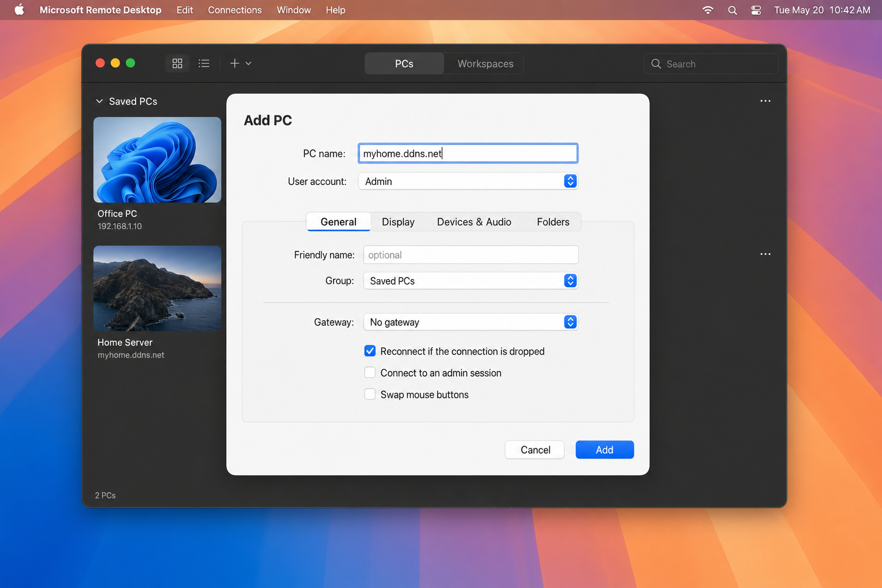Enable Connect to an admin session
Image resolution: width=882 pixels, height=588 pixels.
(370, 373)
